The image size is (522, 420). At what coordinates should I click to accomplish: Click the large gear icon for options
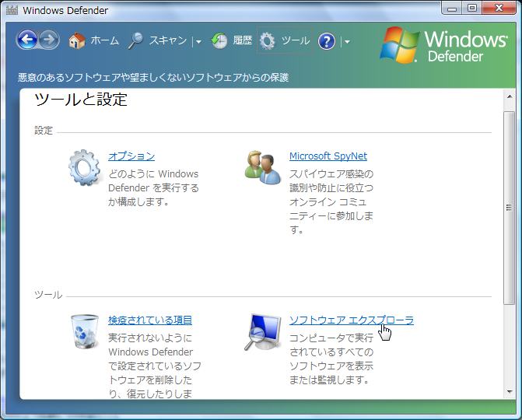click(x=85, y=167)
